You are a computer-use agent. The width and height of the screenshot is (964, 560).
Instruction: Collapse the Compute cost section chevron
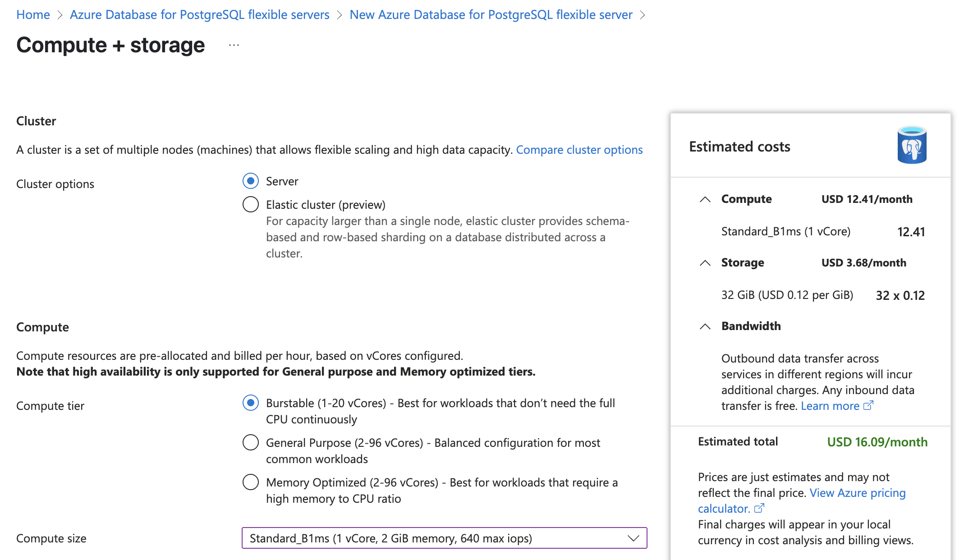[705, 199]
